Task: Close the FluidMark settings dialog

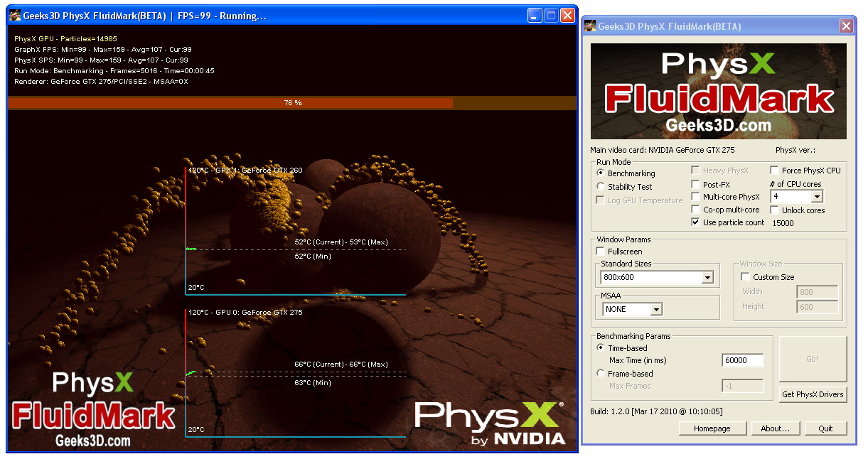Action: tap(846, 26)
